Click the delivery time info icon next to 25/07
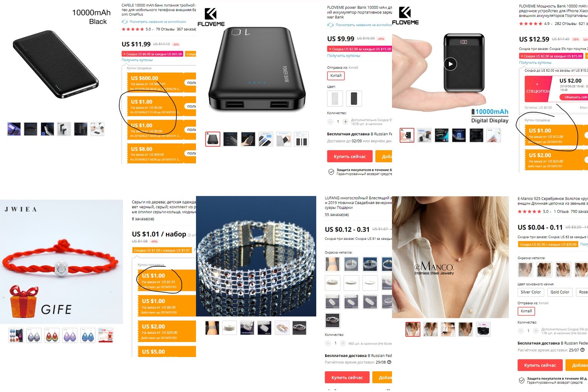The width and height of the screenshot is (588, 392). 583,350
